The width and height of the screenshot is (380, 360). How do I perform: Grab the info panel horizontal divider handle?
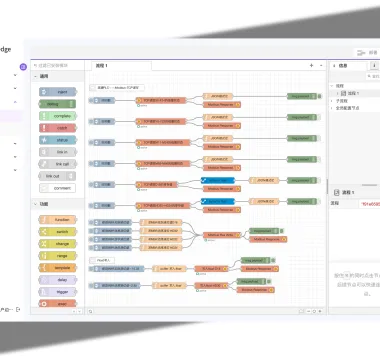click(x=369, y=185)
